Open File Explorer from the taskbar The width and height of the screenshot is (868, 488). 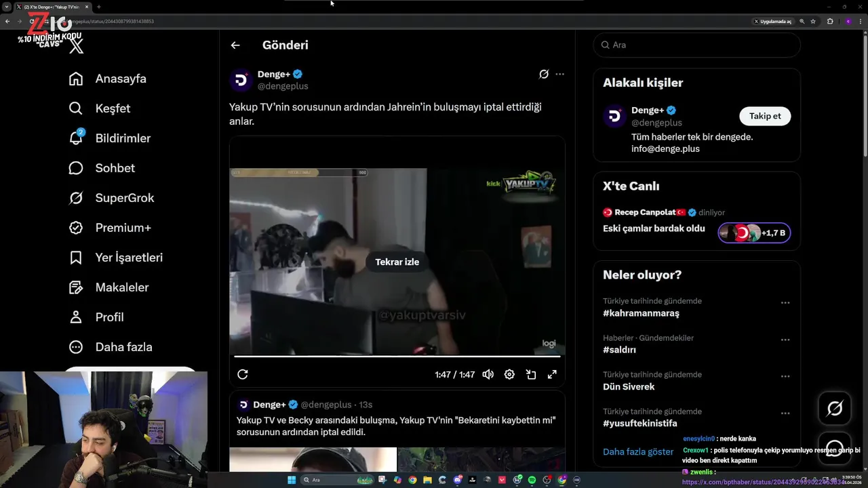click(427, 480)
